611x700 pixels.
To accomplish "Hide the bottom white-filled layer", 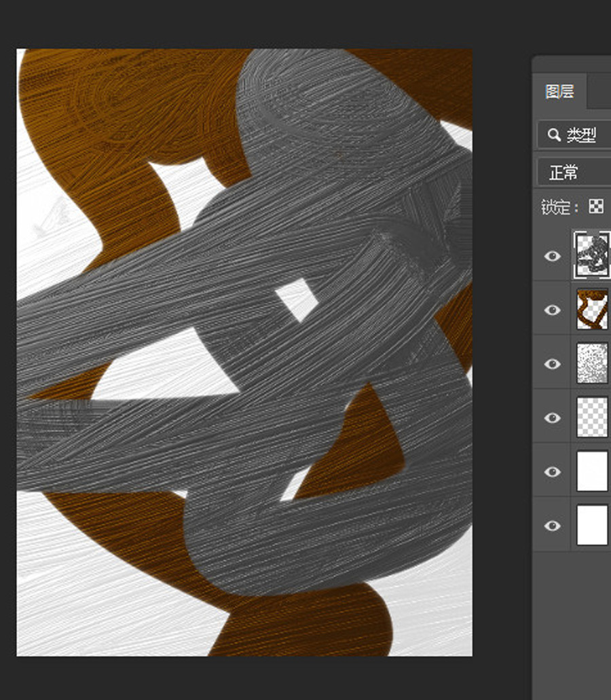I will [553, 526].
